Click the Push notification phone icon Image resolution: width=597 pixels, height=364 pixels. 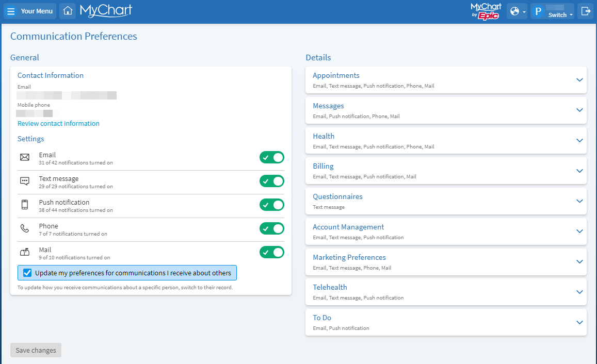pyautogui.click(x=25, y=205)
